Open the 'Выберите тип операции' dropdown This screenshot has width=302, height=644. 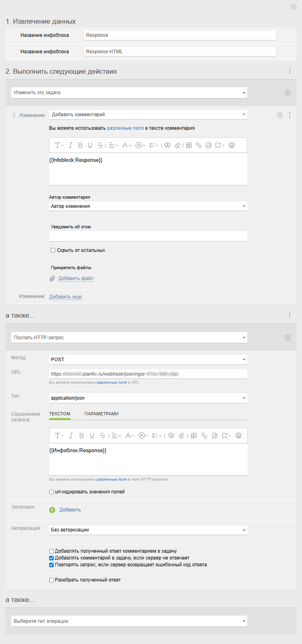(129, 621)
